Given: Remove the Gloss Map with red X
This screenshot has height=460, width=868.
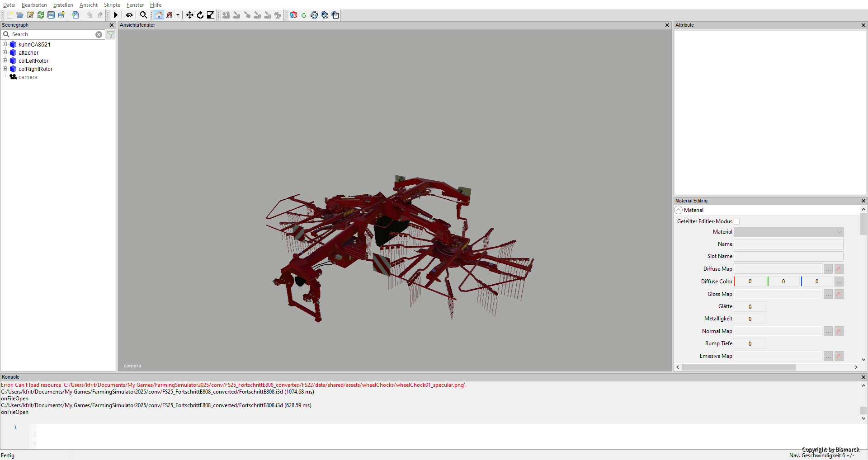Looking at the screenshot, I should point(839,294).
